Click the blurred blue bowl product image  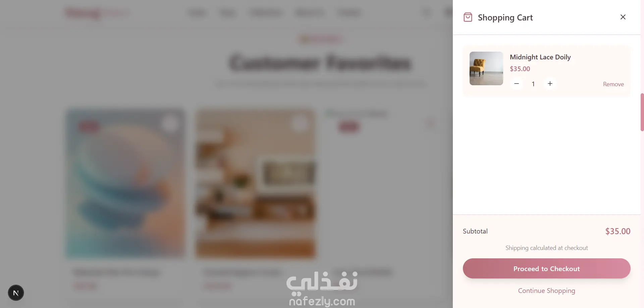[125, 184]
